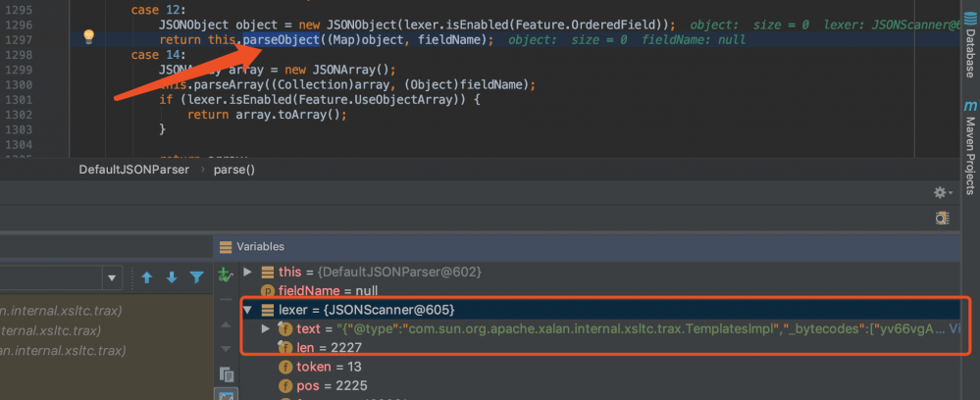Click the move watch down triangle
Screen dimensions: 980x400
tap(226, 349)
